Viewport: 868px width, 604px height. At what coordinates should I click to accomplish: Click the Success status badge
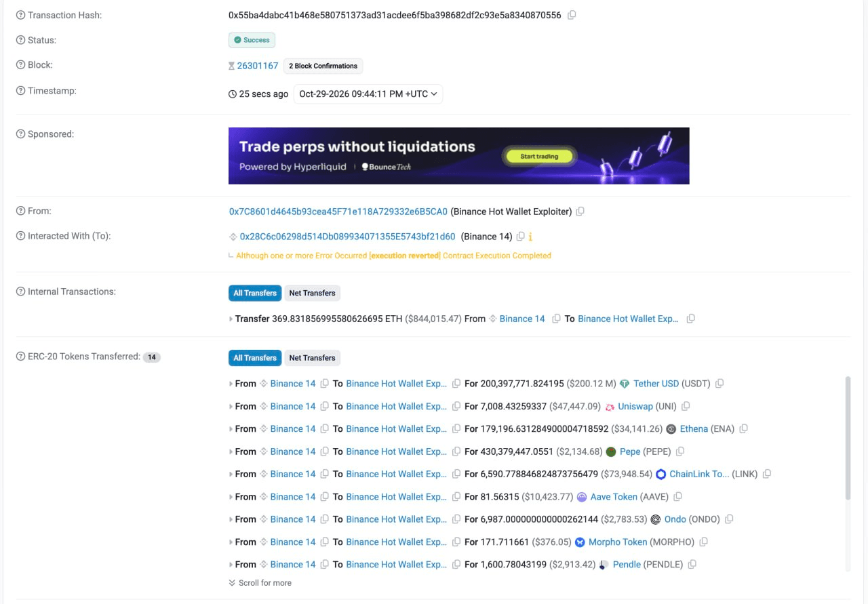[252, 40]
